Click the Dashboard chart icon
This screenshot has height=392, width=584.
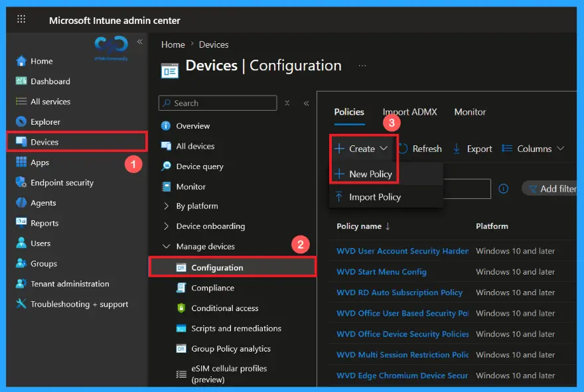[21, 81]
